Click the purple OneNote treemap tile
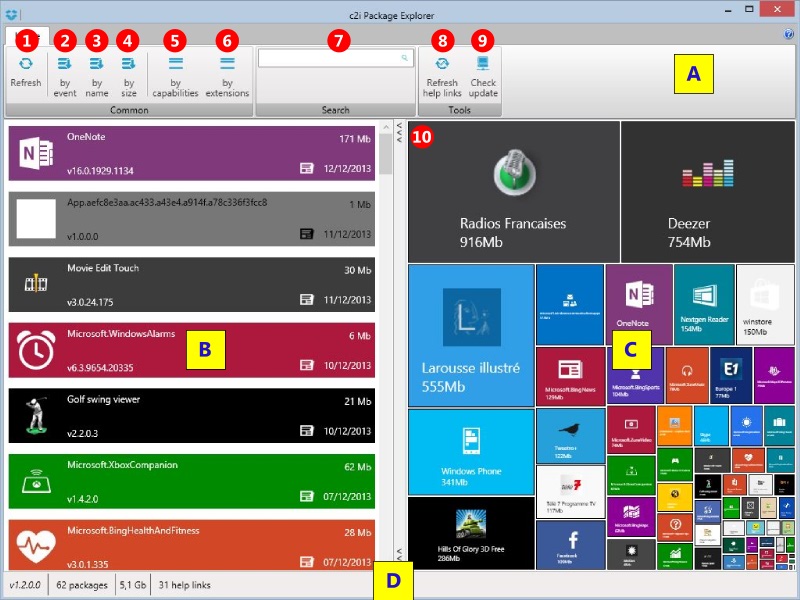800x600 pixels. coord(639,304)
